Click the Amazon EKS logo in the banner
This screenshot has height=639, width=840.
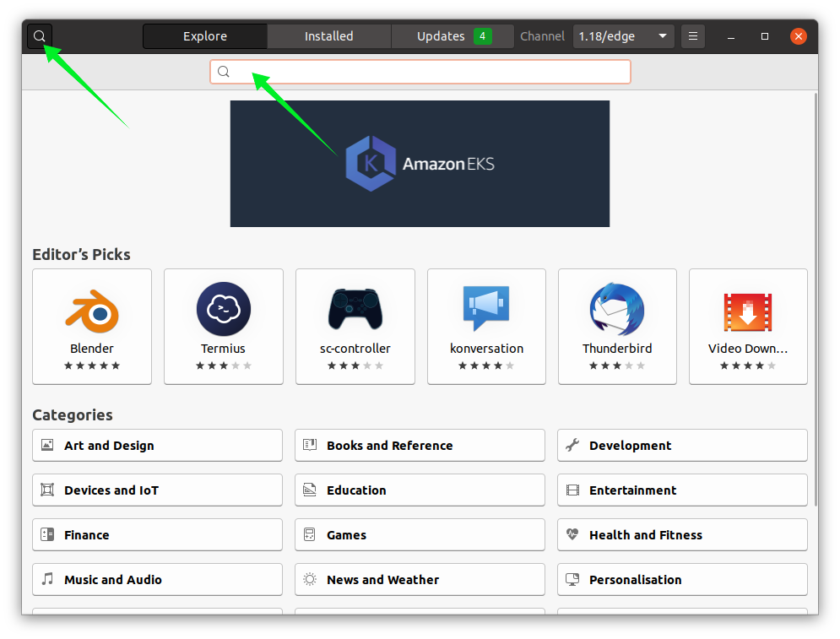pyautogui.click(x=371, y=164)
